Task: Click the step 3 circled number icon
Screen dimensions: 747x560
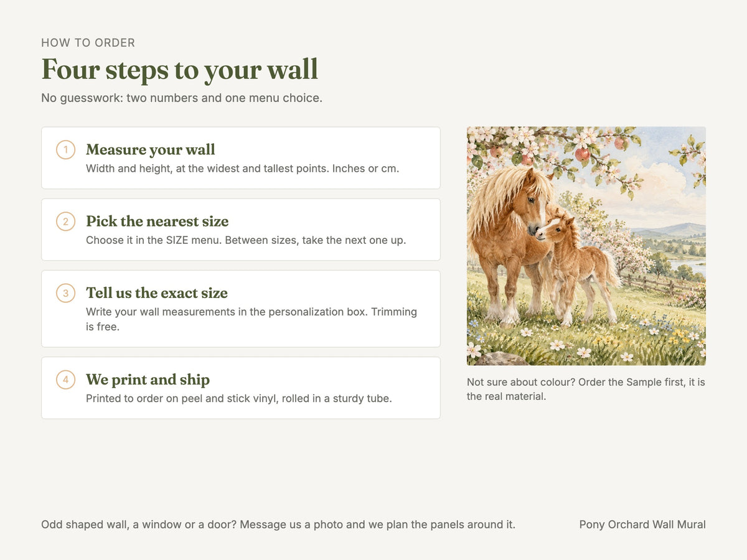Action: tap(66, 293)
